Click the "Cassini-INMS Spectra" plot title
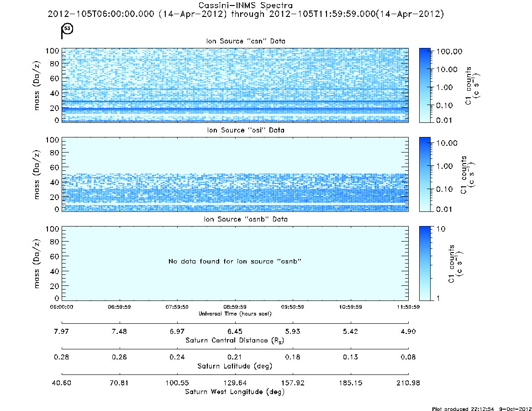 pos(245,5)
